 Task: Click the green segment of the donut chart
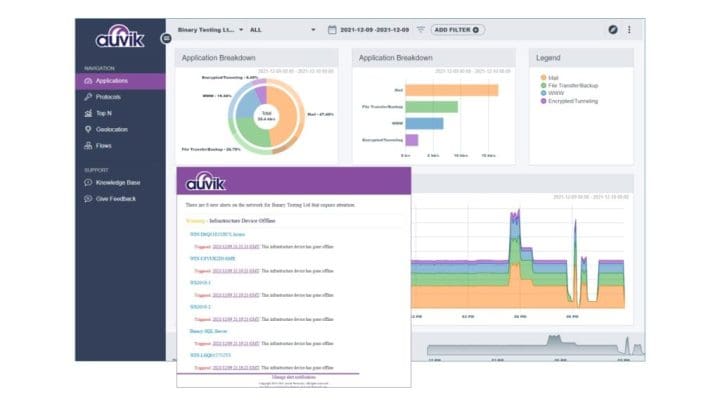click(253, 131)
